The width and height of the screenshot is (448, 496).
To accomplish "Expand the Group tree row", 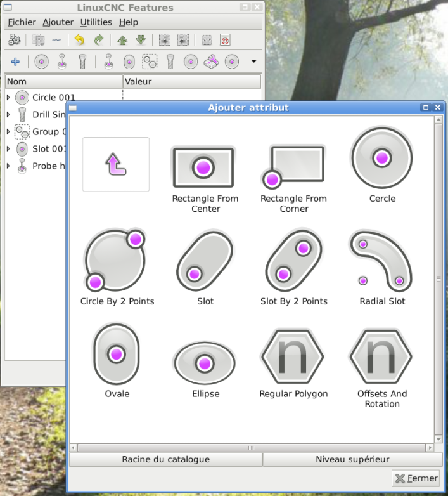I will click(8, 131).
